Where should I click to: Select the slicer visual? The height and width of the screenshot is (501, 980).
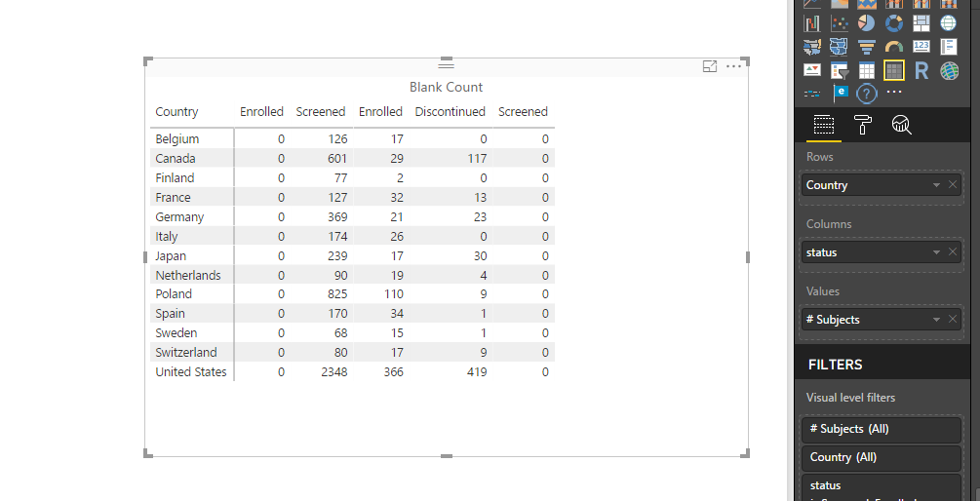[840, 70]
